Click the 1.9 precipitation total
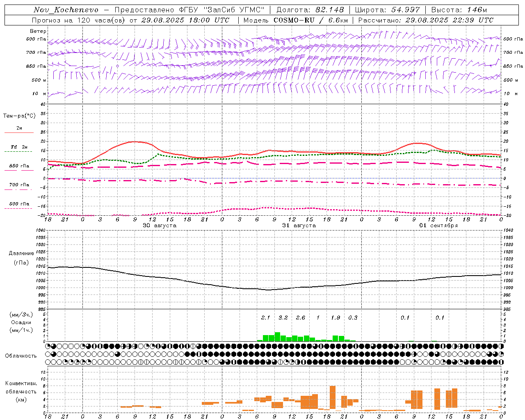 coord(336,317)
